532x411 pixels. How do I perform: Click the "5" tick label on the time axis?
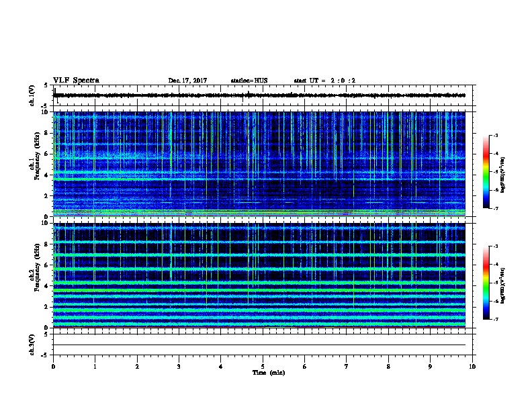[263, 367]
